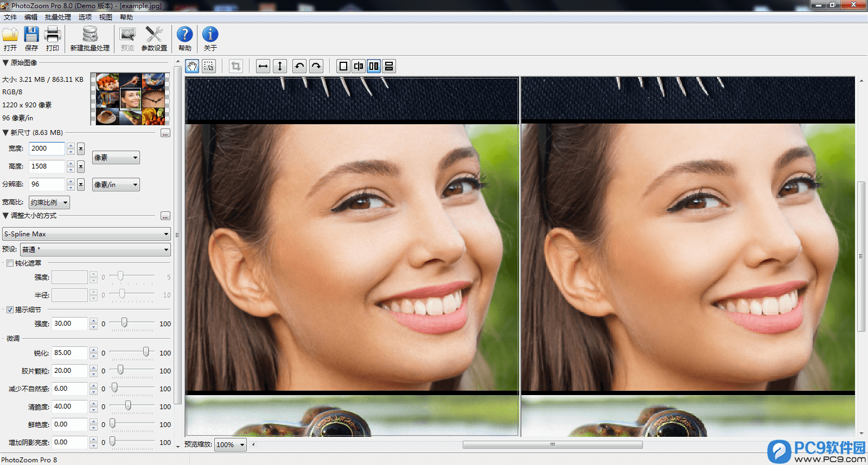868x465 pixels.
Task: Open the 预览缩放 100% zoom dropdown
Action: click(231, 445)
